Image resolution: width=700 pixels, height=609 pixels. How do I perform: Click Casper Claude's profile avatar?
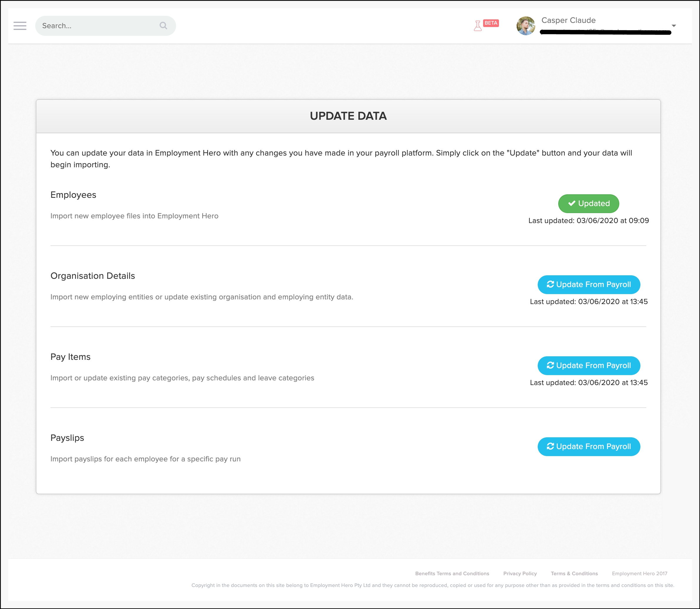pyautogui.click(x=526, y=26)
